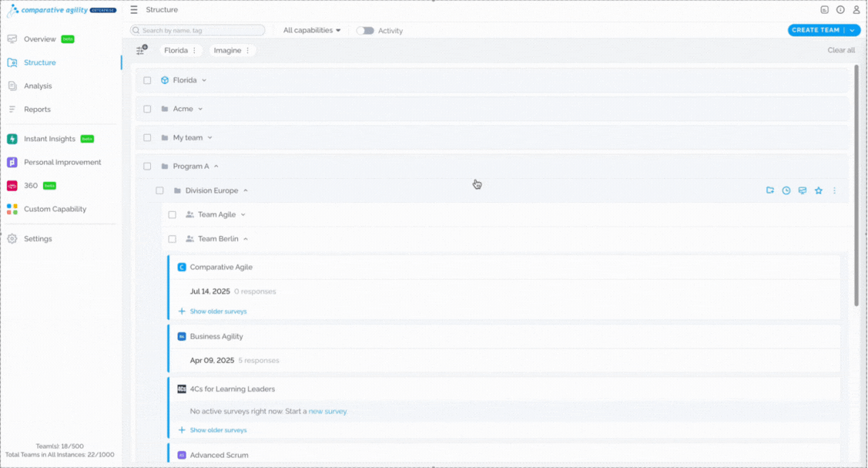The width and height of the screenshot is (868, 468).
Task: Click the user profile icon in header
Action: click(x=856, y=10)
